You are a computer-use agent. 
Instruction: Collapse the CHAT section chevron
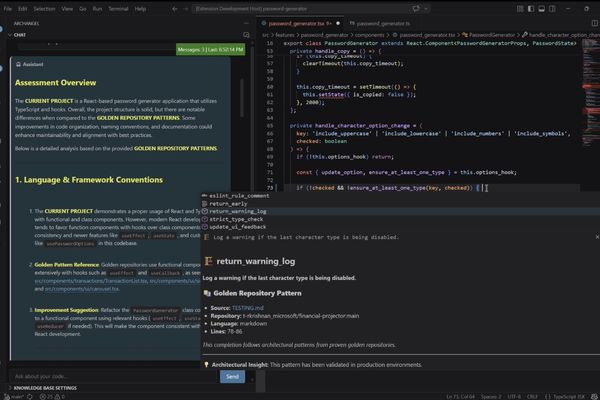(x=10, y=35)
